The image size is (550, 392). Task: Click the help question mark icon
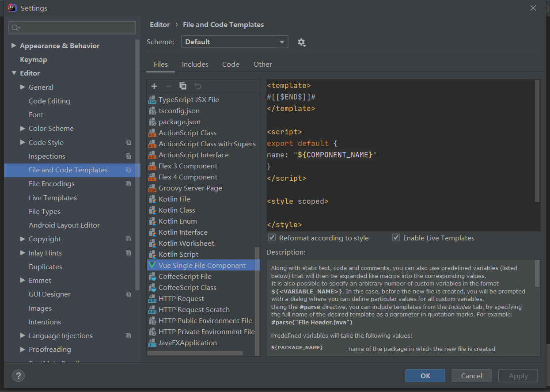[x=18, y=376]
